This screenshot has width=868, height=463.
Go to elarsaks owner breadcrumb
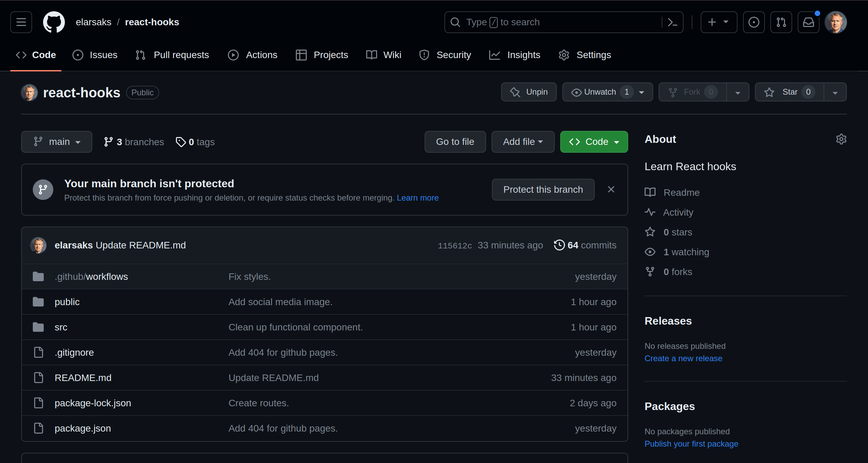pyautogui.click(x=94, y=22)
